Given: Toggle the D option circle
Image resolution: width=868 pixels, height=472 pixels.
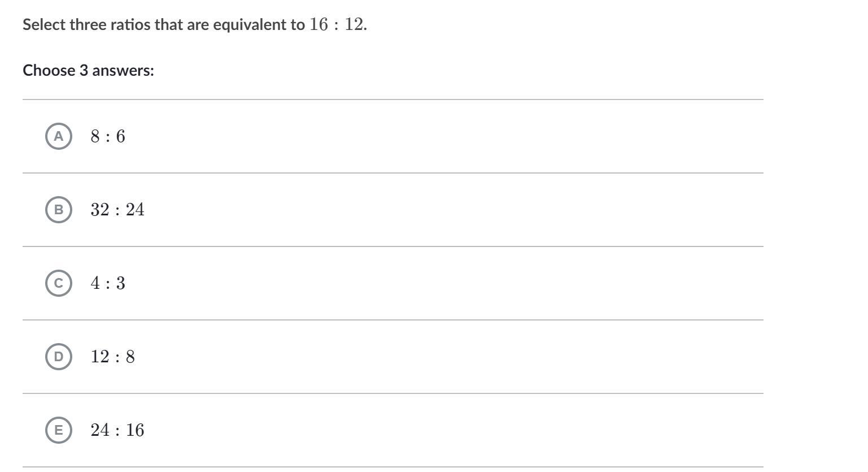Looking at the screenshot, I should (x=59, y=357).
